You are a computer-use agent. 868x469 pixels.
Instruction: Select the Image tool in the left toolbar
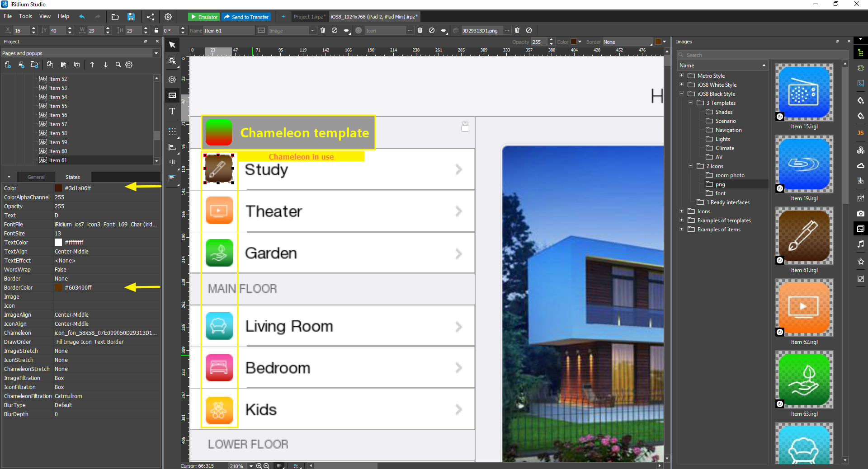(x=172, y=95)
